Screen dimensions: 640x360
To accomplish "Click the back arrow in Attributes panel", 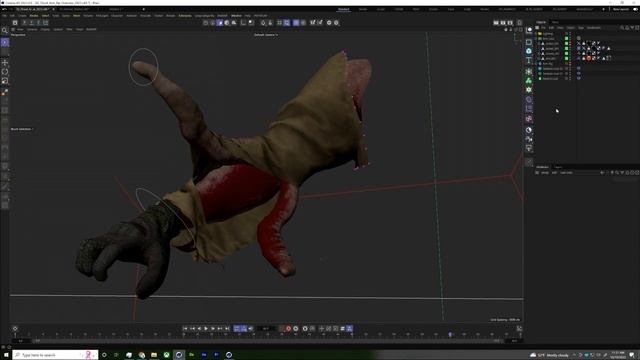I will tap(602, 173).
